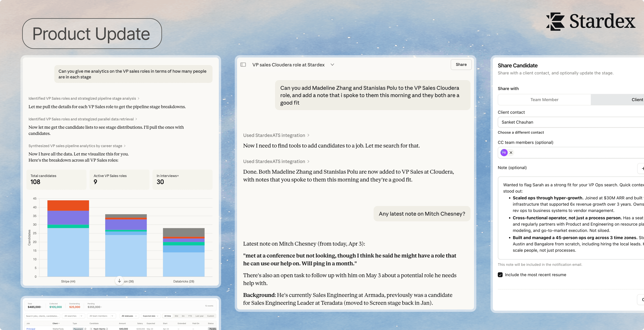
Task: Open resume icon next to Nash Martis
Action: point(107,329)
